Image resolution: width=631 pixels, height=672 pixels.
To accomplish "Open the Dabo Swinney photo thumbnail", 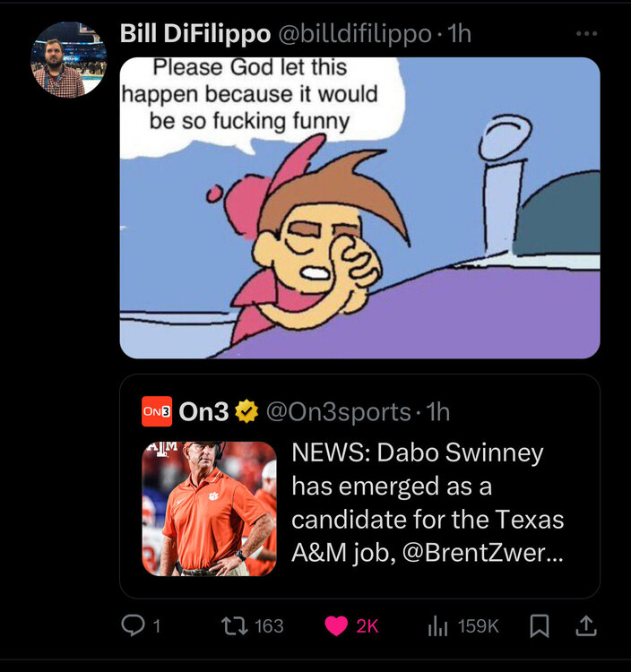I will (x=209, y=508).
